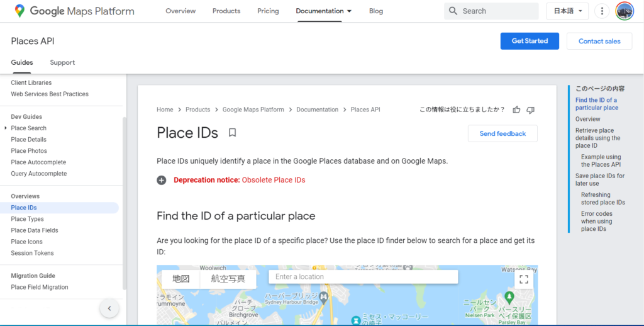Viewport: 644px width, 326px height.
Task: Open the Blog nav item
Action: pyautogui.click(x=376, y=11)
